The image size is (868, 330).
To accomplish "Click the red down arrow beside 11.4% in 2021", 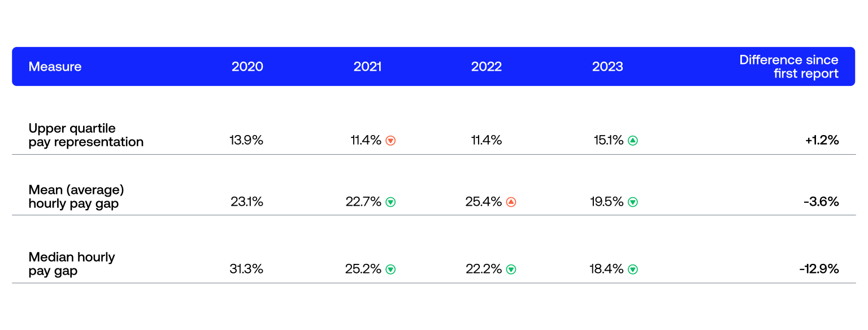I will click(390, 141).
